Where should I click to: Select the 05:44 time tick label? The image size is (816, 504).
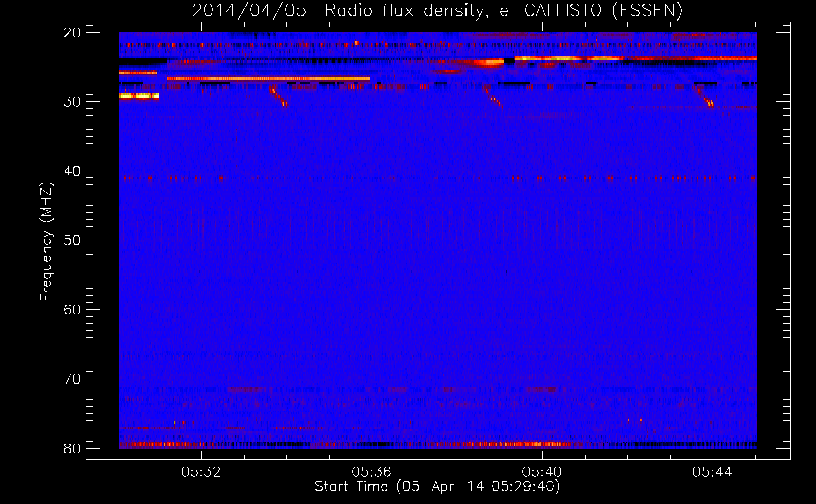coord(712,472)
